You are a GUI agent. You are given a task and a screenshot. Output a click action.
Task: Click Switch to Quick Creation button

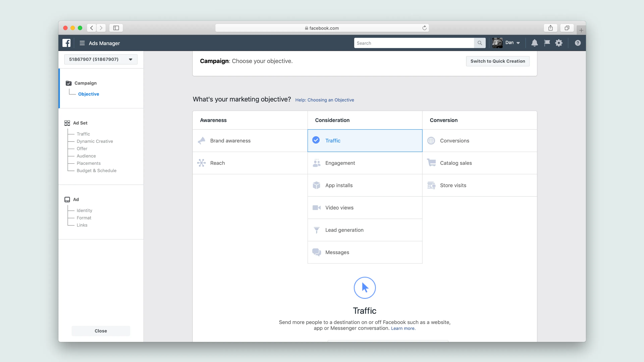click(x=497, y=61)
